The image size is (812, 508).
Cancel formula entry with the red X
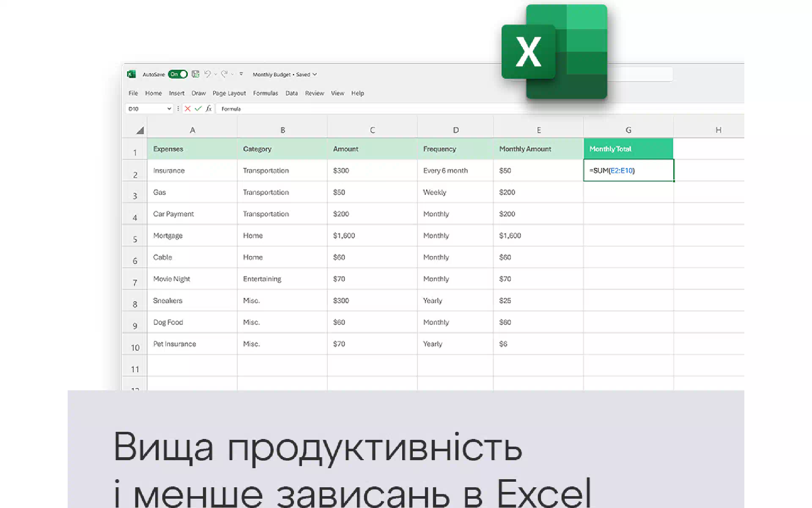(x=188, y=109)
